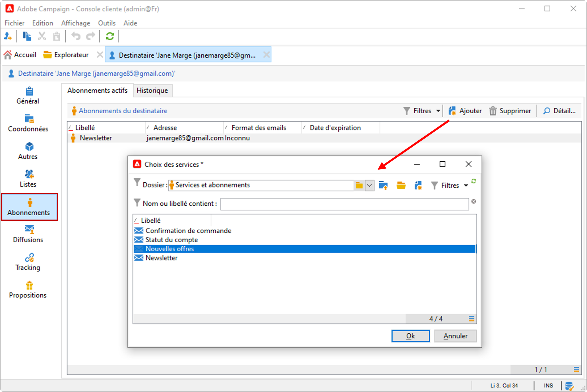Open the Filtres dropdown in subscriptions toolbar
The image size is (587, 392).
pos(422,111)
